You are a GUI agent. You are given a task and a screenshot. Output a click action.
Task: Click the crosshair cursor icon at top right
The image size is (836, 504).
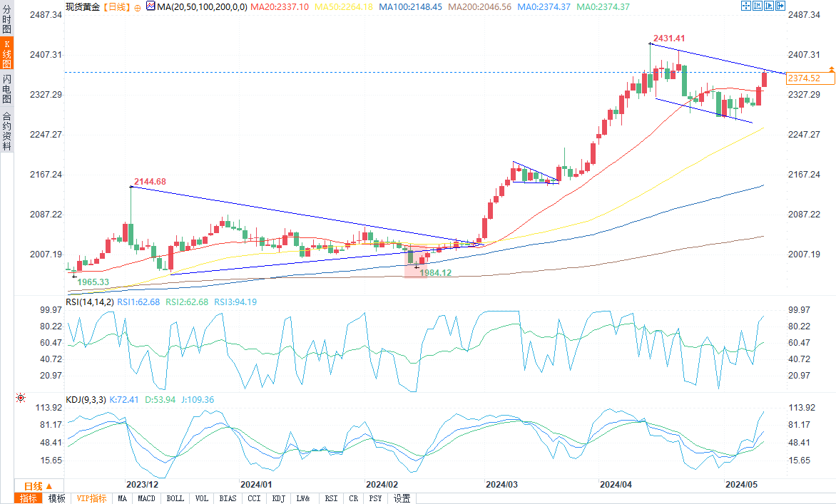(746, 6)
